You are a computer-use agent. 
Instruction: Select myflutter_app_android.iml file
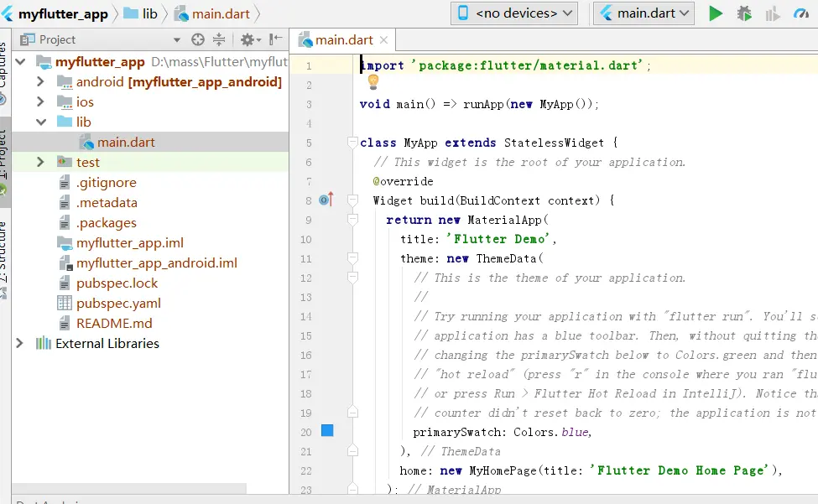coord(157,262)
